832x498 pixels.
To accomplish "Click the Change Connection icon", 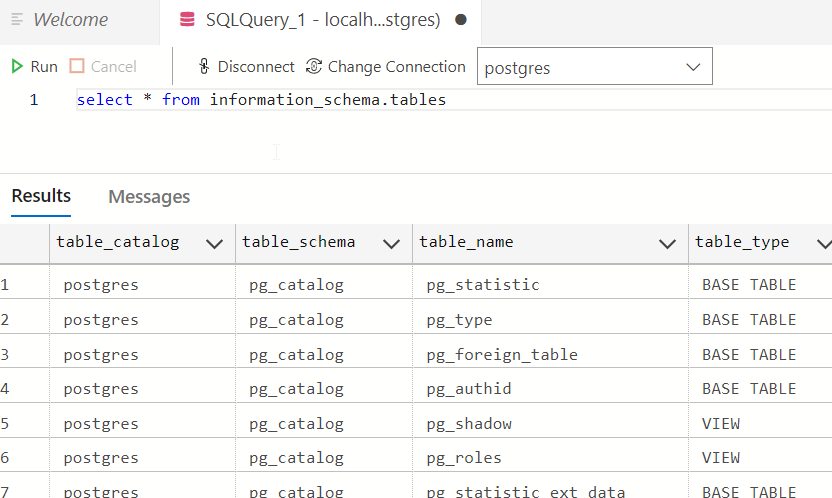I will [314, 67].
